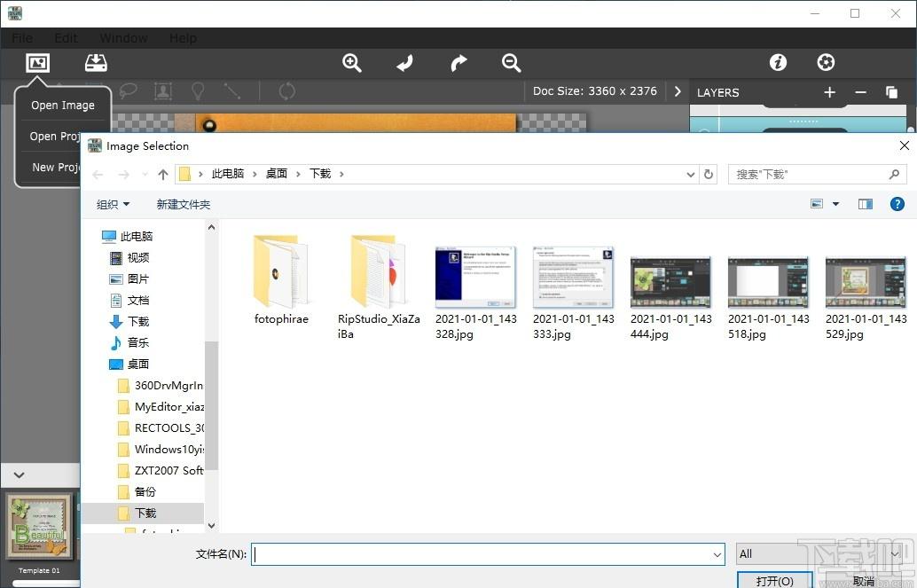Change view mode icon in dialog
The height and width of the screenshot is (588, 917).
click(817, 204)
